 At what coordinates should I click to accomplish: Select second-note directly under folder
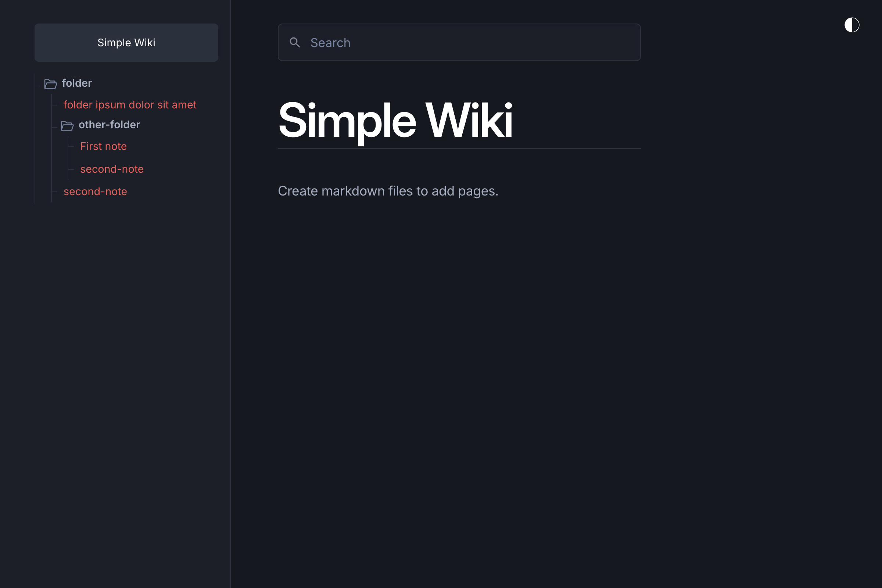point(95,191)
